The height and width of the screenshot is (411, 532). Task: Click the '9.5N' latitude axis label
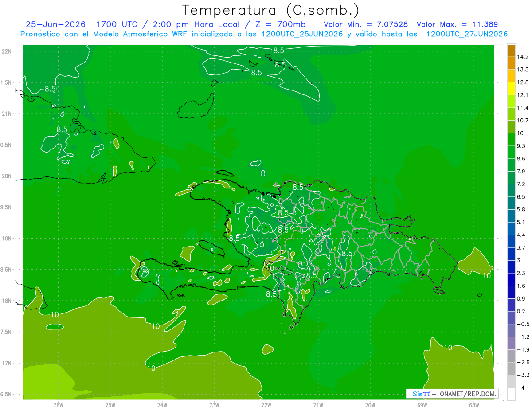pyautogui.click(x=7, y=207)
